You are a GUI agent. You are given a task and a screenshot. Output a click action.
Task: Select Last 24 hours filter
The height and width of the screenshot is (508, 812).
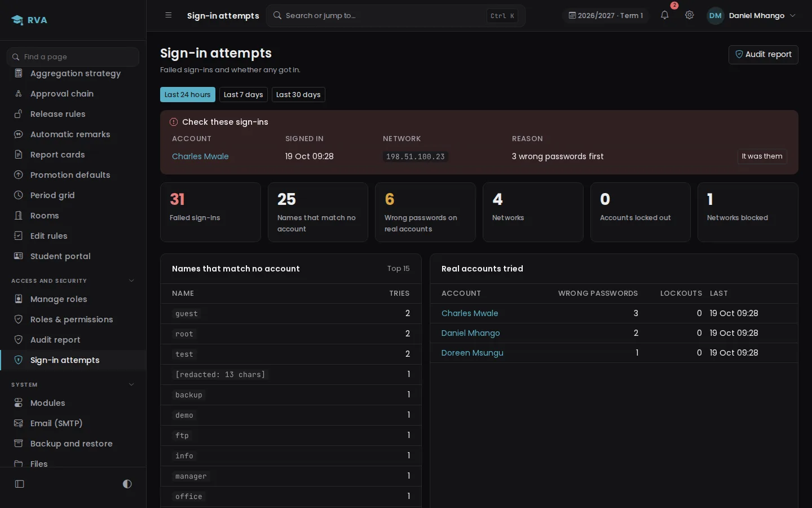[x=188, y=94]
